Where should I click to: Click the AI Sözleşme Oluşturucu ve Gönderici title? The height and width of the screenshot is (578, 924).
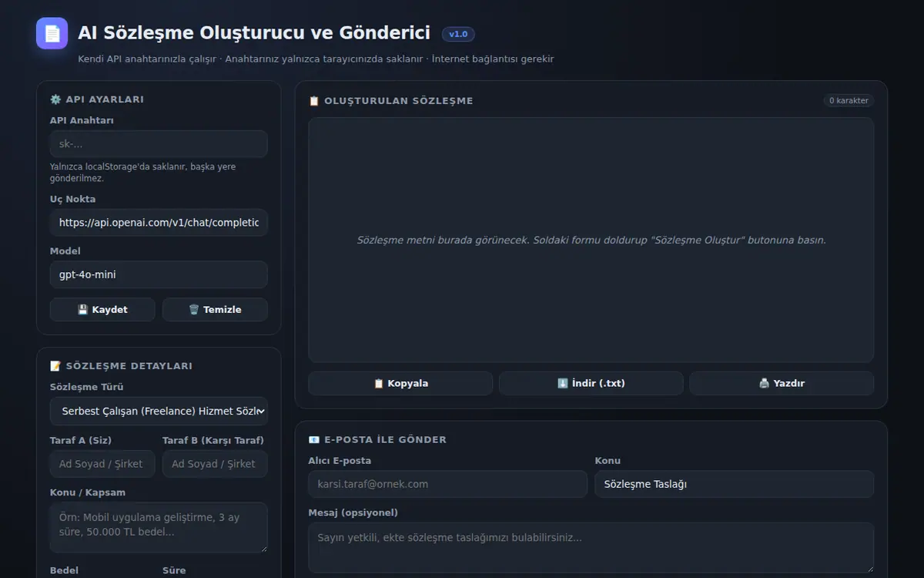pyautogui.click(x=254, y=33)
